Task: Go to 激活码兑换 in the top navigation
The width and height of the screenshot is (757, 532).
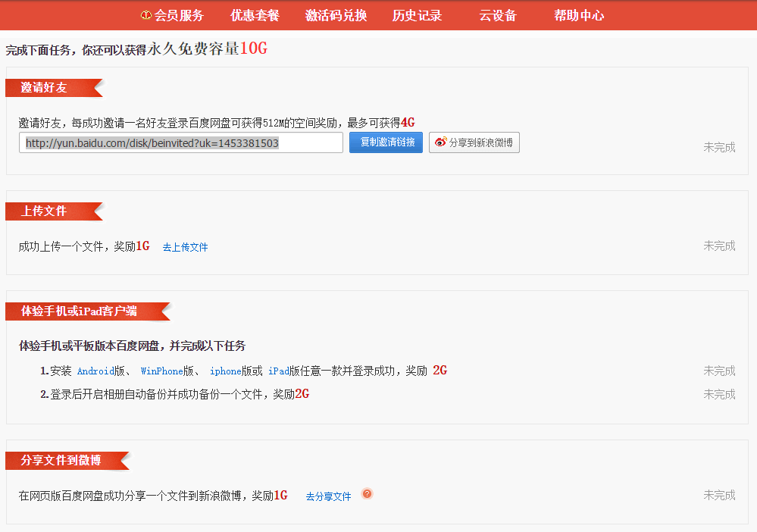Action: 336,16
